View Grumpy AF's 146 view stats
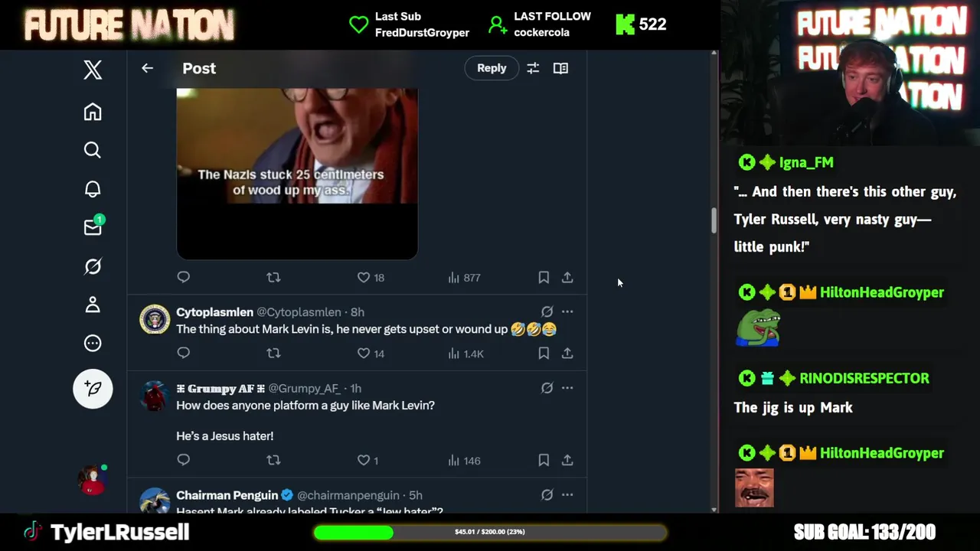The height and width of the screenshot is (551, 980). 464,460
